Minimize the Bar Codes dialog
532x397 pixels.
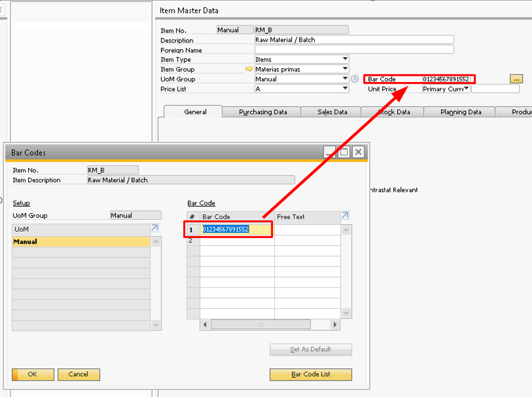[x=330, y=152]
